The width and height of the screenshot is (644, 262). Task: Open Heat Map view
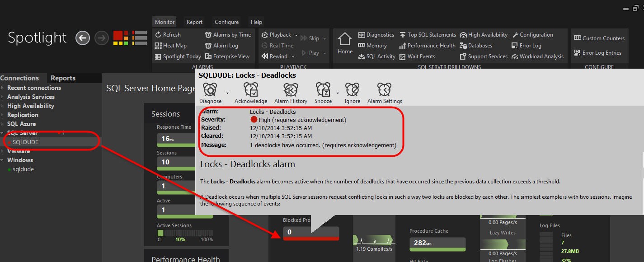click(171, 46)
